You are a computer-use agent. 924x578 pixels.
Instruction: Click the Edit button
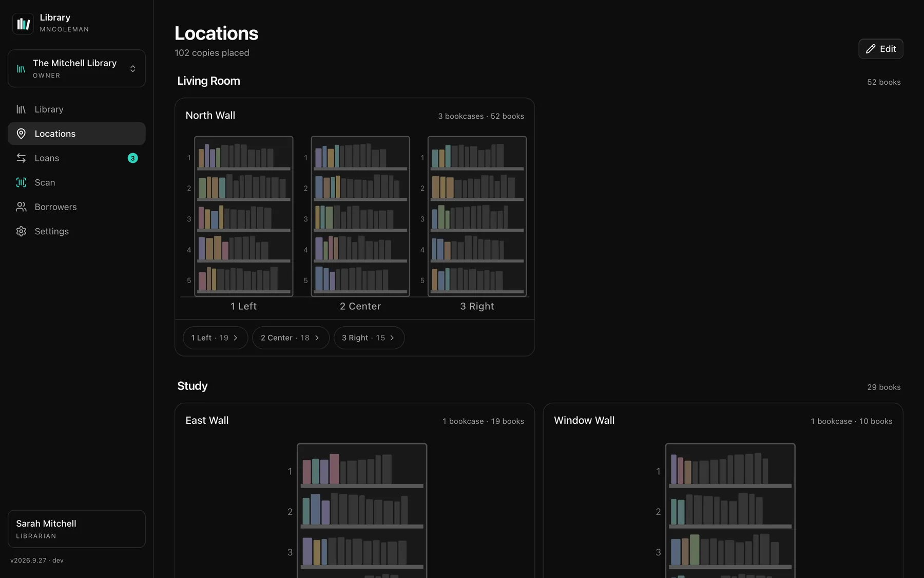(880, 49)
